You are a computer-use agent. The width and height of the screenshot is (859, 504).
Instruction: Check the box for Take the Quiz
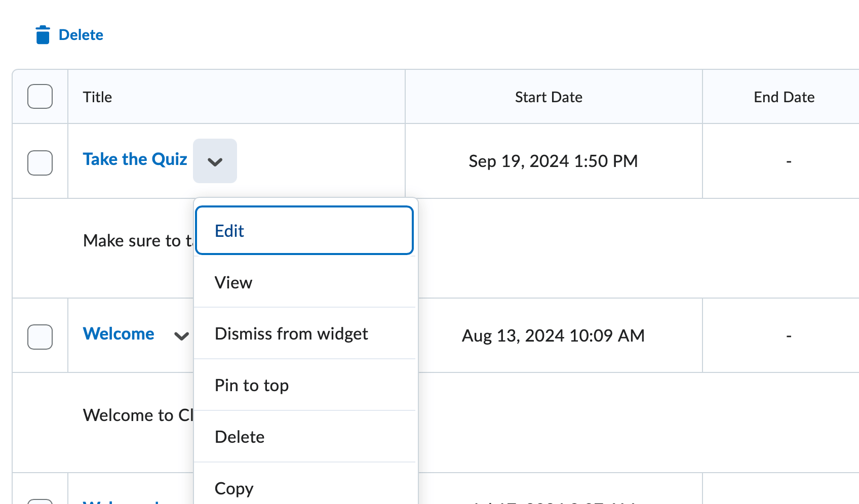[40, 162]
